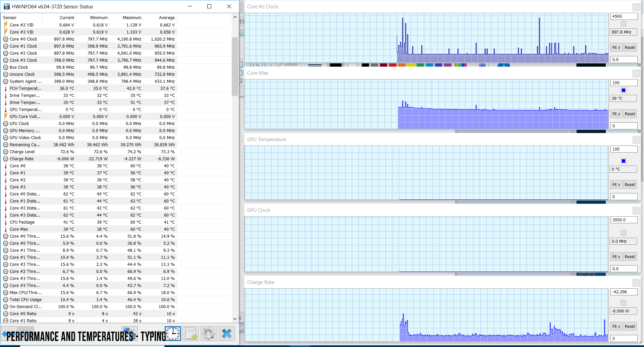Click the sensor list scroll down arrow
644x347 pixels.
click(235, 319)
